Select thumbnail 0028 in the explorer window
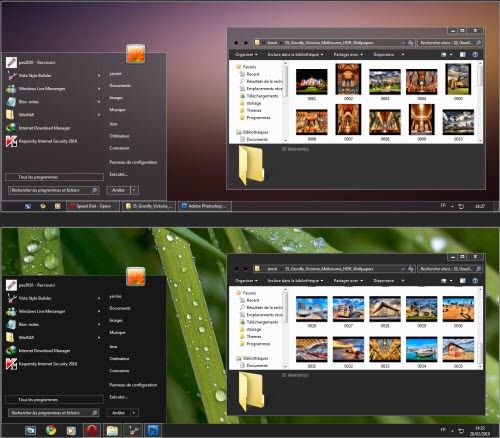Image resolution: width=500 pixels, height=438 pixels. (385, 309)
